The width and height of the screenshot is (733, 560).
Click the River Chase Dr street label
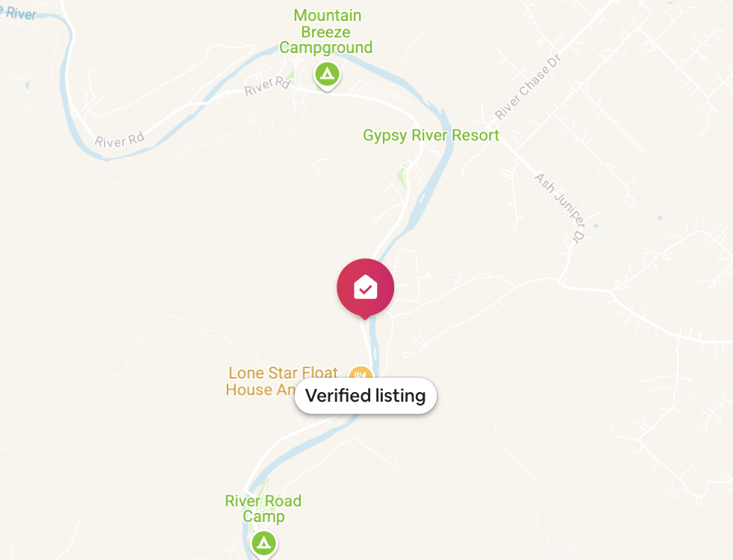click(528, 87)
